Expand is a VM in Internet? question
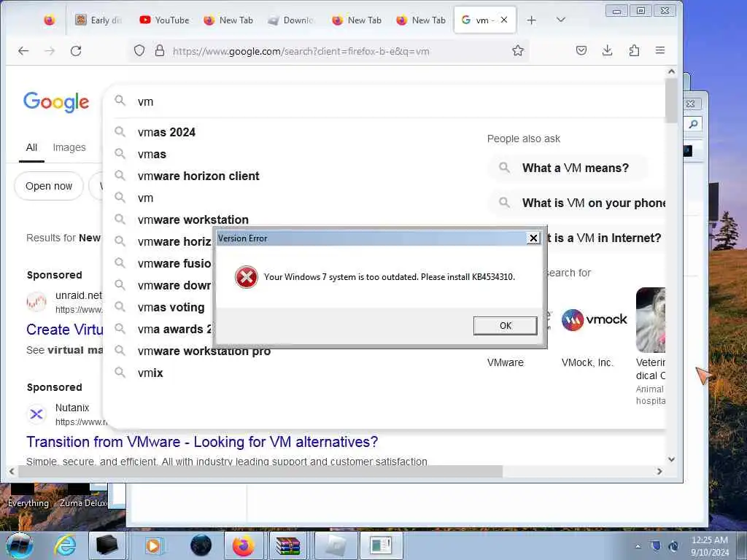This screenshot has width=747, height=560. (x=605, y=238)
